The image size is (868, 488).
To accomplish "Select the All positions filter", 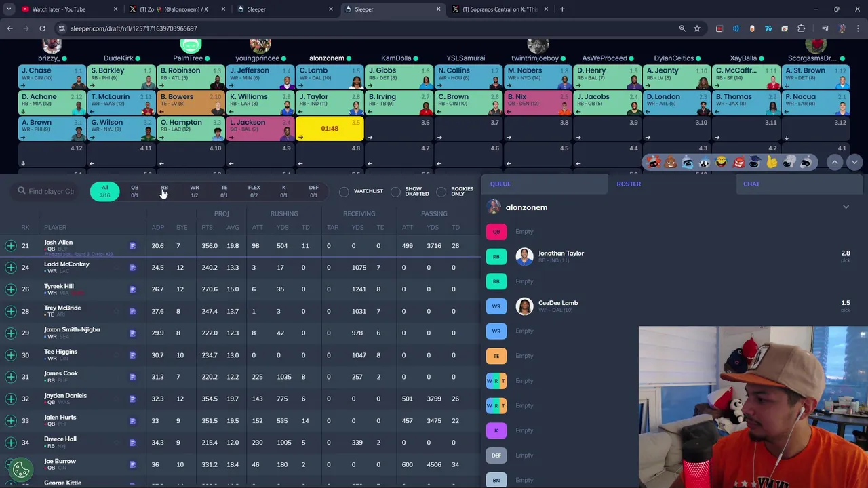I will (104, 192).
